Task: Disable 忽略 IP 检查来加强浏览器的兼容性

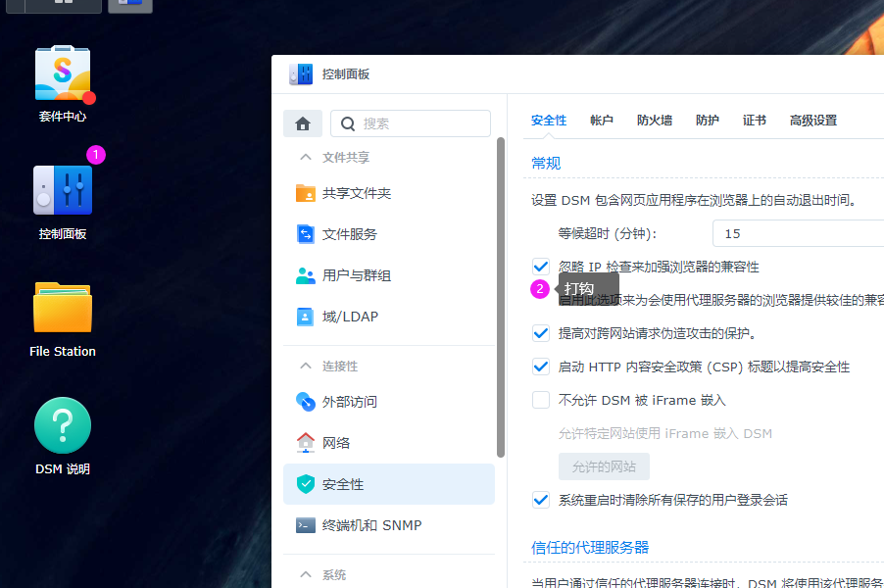Action: coord(540,266)
